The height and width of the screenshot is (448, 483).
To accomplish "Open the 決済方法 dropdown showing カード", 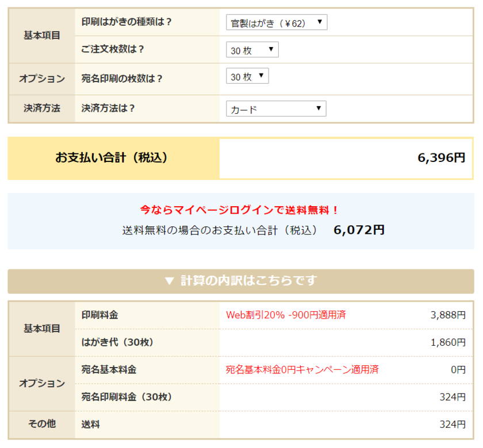I will [276, 109].
